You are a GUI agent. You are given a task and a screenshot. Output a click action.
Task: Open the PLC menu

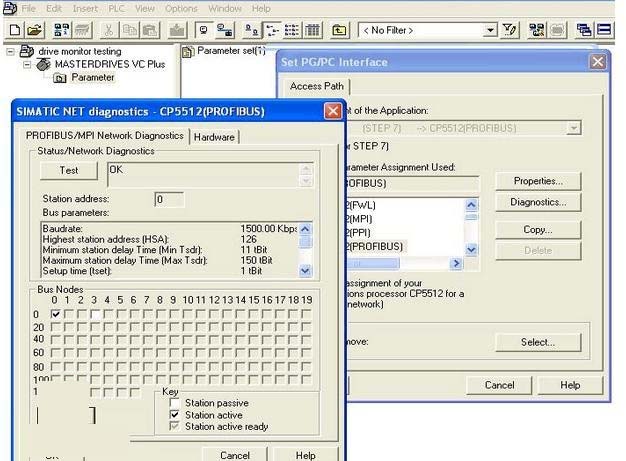click(117, 8)
